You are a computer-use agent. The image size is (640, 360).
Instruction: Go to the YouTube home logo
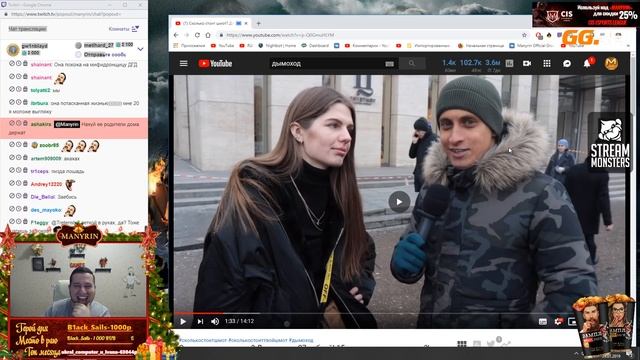click(x=215, y=63)
